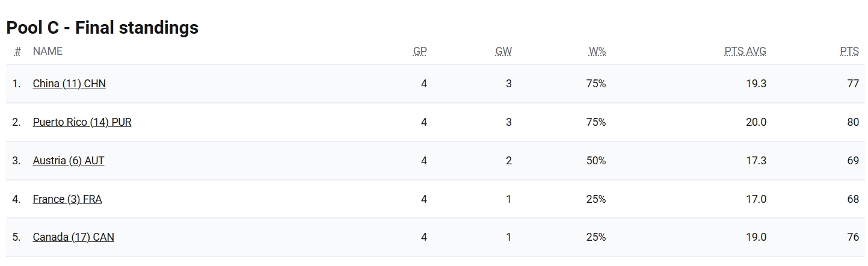868x266 pixels.
Task: Open the China (11) CHN team link
Action: [69, 84]
